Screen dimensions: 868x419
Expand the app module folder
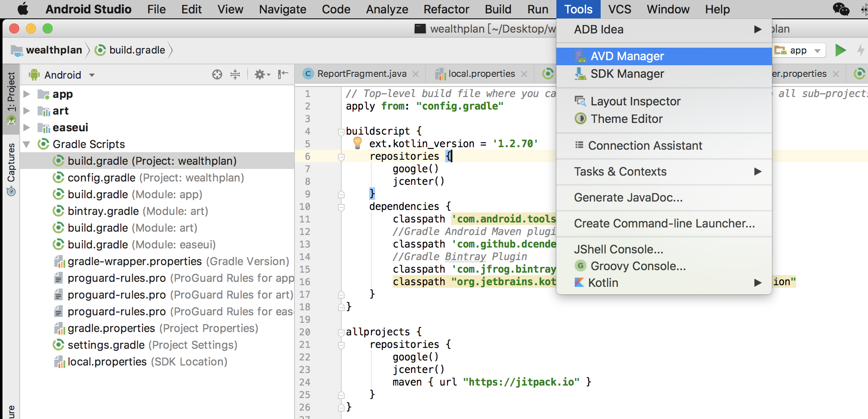27,94
